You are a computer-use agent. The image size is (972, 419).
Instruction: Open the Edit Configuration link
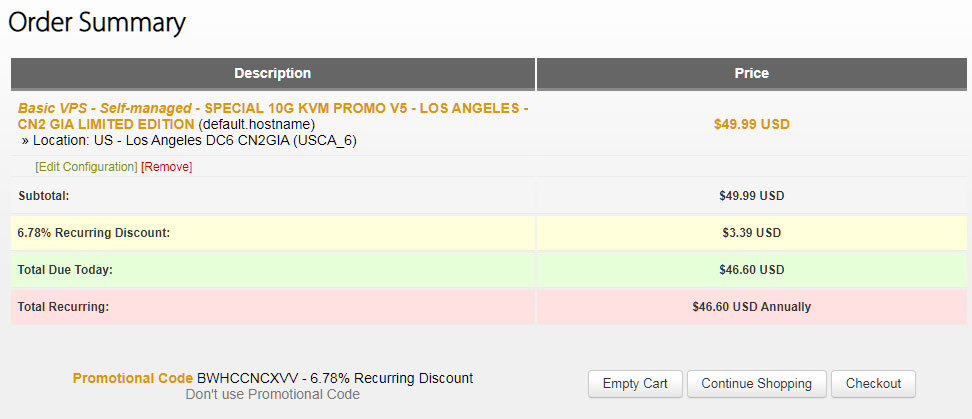pos(87,167)
